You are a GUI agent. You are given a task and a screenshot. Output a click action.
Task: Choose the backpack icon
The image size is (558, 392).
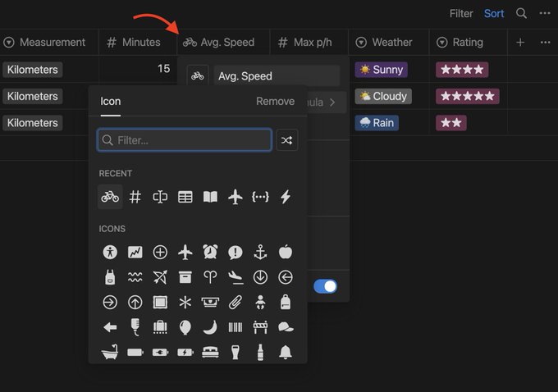click(286, 303)
